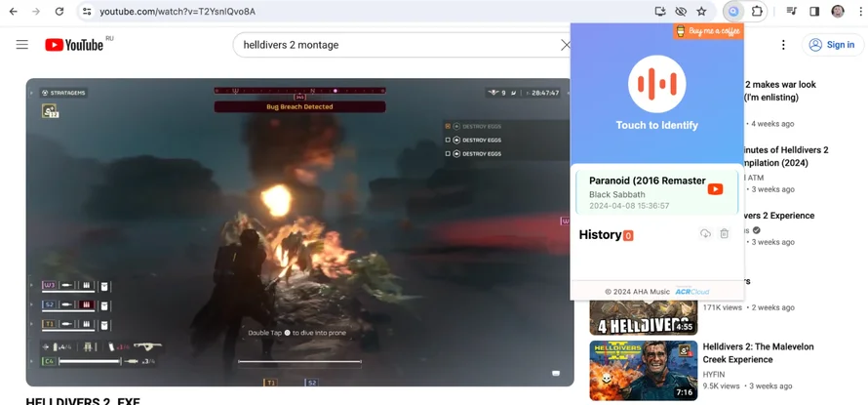Image resolution: width=868 pixels, height=405 pixels.
Task: Open the Chrome profile avatar
Action: point(838,11)
